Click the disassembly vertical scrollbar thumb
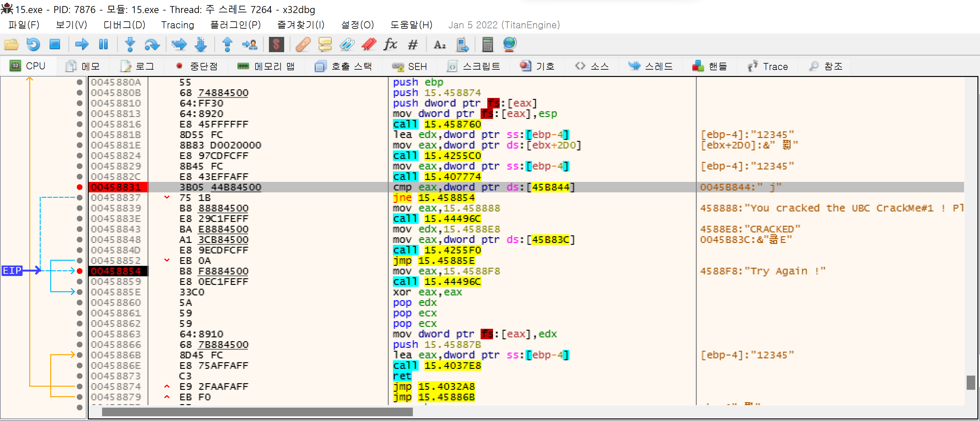980x421 pixels. (970, 383)
